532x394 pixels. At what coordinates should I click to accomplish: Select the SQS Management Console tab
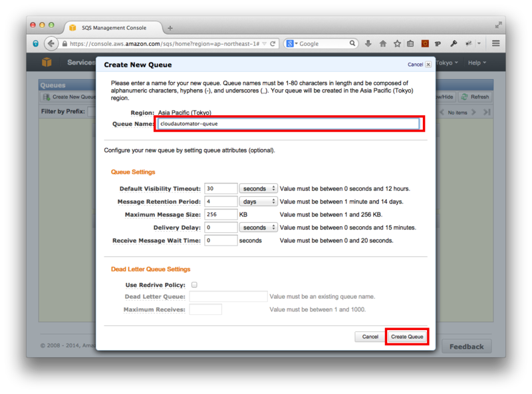pos(114,28)
